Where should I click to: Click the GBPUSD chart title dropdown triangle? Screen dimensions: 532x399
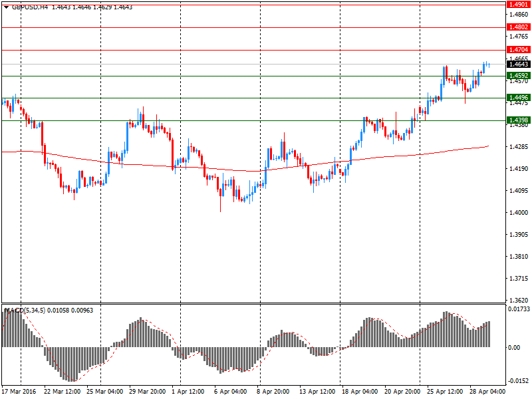6,7
